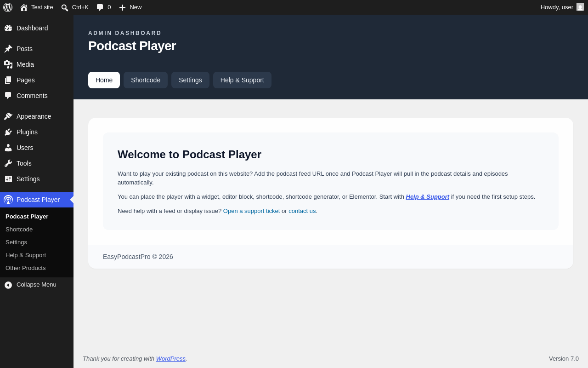Open Pages in the sidebar menu

point(37,80)
